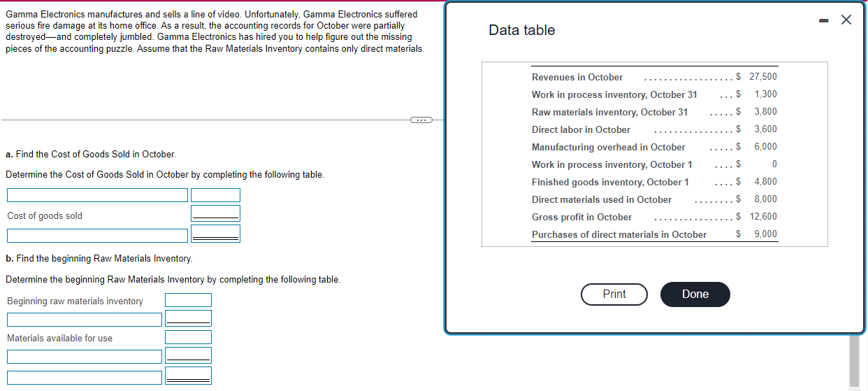Click the 'Materials available for use' label
868x391 pixels.
[x=59, y=339]
